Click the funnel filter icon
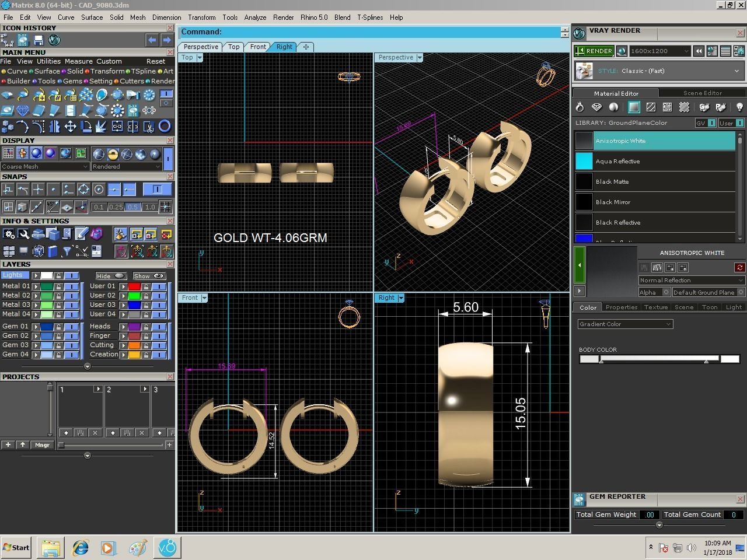 coord(67,251)
